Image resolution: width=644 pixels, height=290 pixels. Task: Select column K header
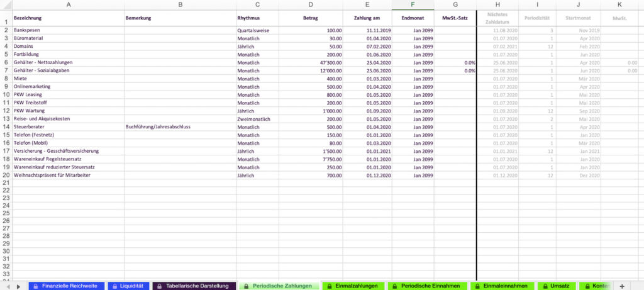619,5
